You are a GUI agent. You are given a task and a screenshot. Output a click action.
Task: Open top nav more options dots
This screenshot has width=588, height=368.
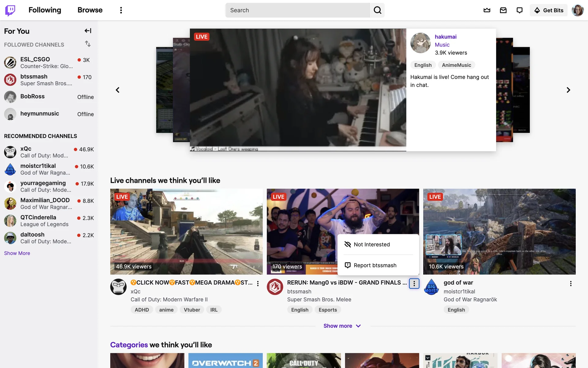click(121, 10)
